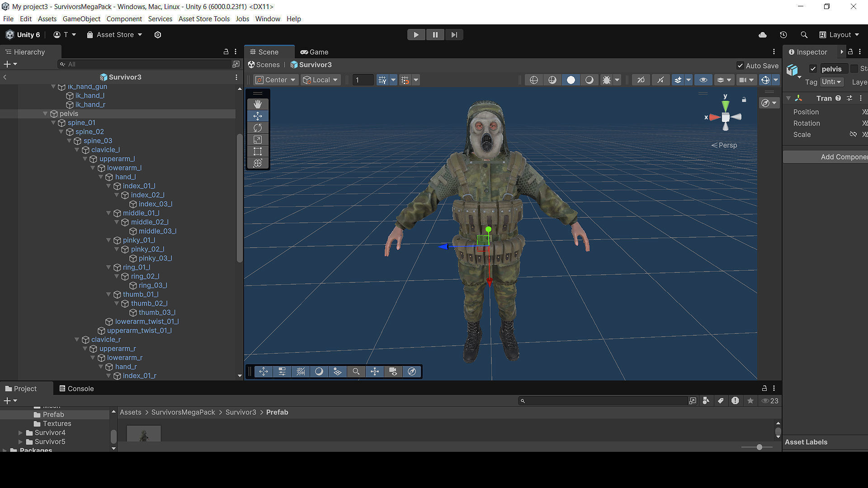Lock the Inspector panel
Screen dimensions: 868x488
pyautogui.click(x=850, y=52)
